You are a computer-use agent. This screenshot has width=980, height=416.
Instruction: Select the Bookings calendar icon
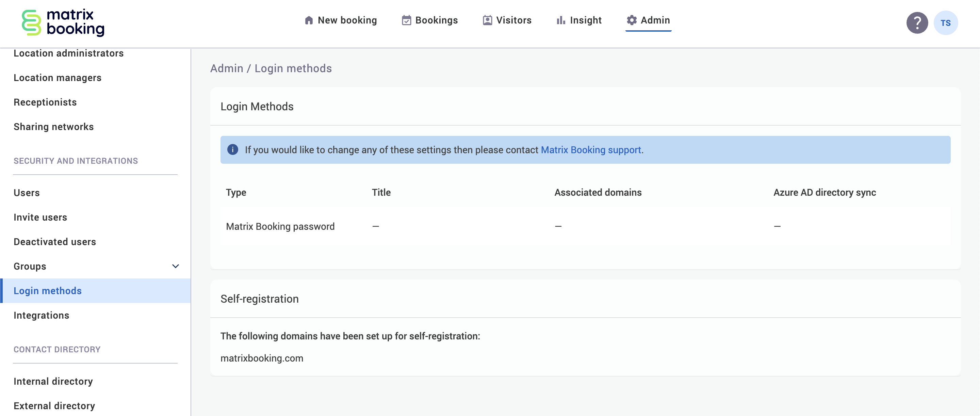(406, 20)
